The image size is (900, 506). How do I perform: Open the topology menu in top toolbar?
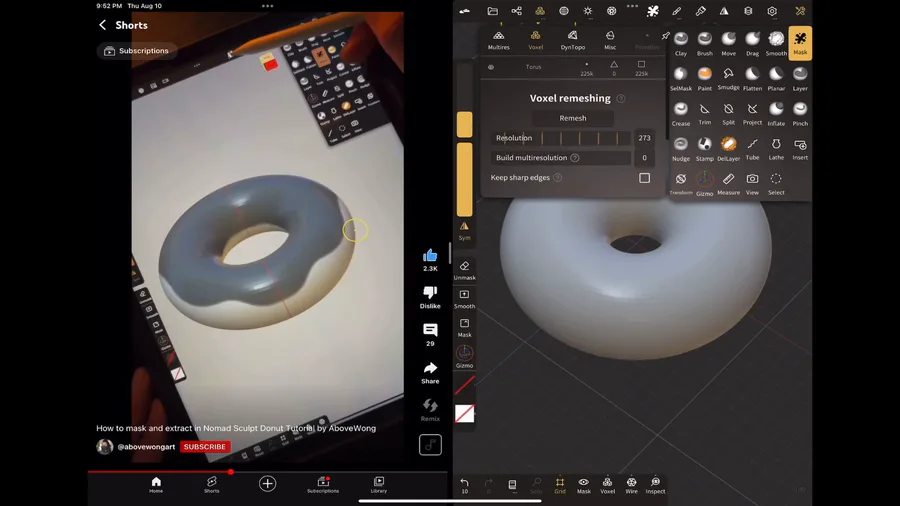(540, 11)
